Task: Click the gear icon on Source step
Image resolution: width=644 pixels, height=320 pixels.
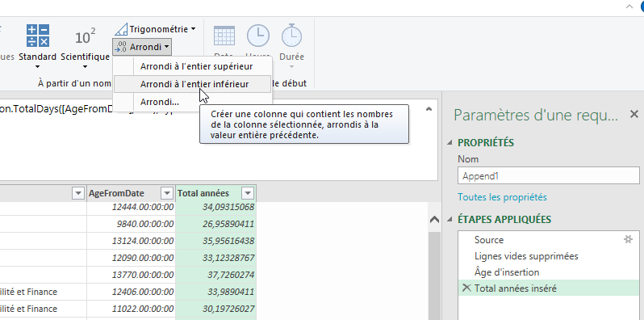Action: click(628, 239)
